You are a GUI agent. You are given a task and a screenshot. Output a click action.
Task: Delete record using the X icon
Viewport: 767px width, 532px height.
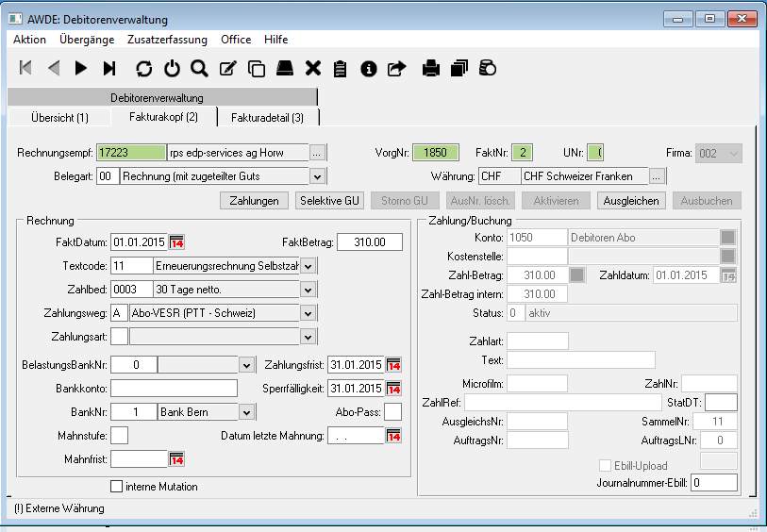tap(313, 68)
